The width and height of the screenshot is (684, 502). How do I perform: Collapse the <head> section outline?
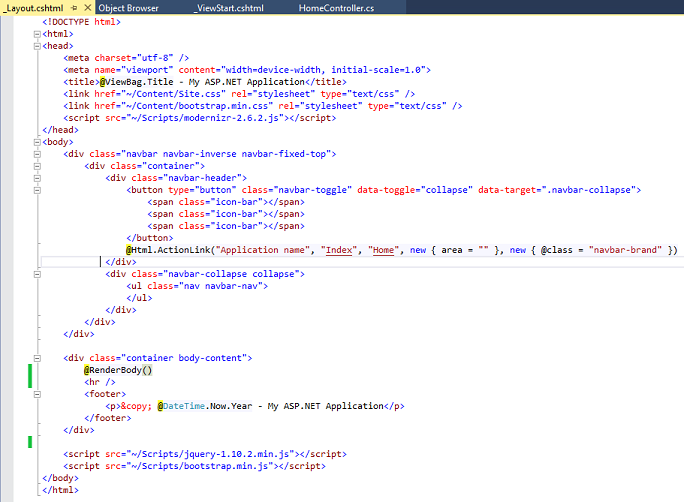[37, 46]
